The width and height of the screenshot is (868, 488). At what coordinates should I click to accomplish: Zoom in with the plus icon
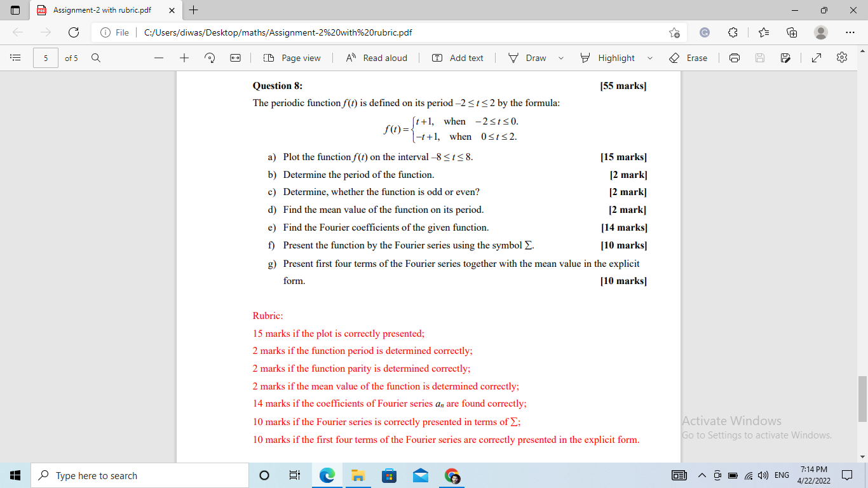pyautogui.click(x=184, y=58)
